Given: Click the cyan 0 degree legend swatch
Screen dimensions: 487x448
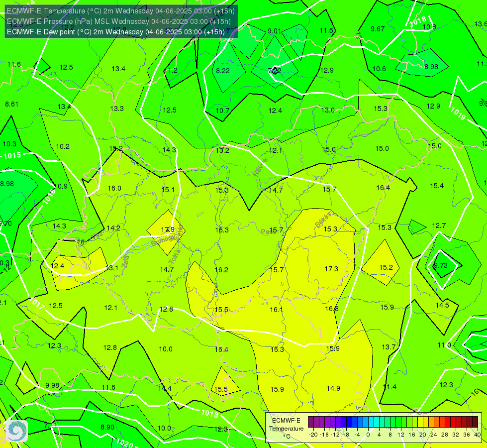Looking at the screenshot, I should coord(371,422).
